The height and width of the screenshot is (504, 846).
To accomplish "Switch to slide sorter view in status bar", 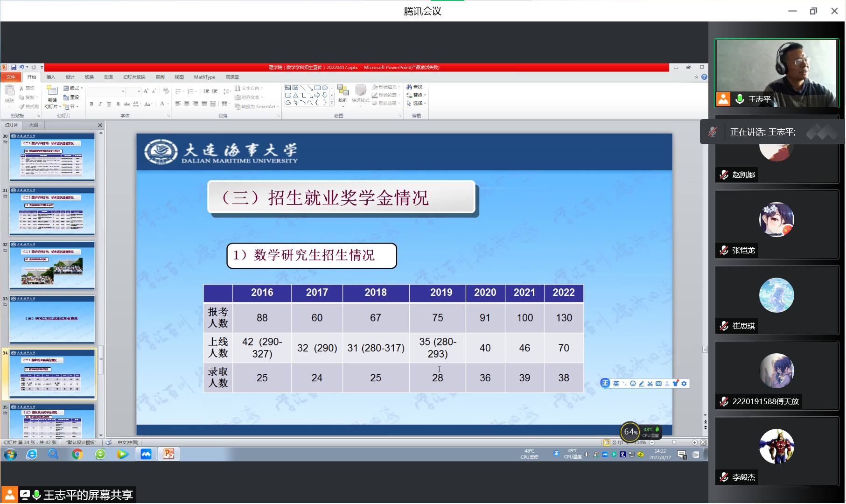I will tap(614, 442).
